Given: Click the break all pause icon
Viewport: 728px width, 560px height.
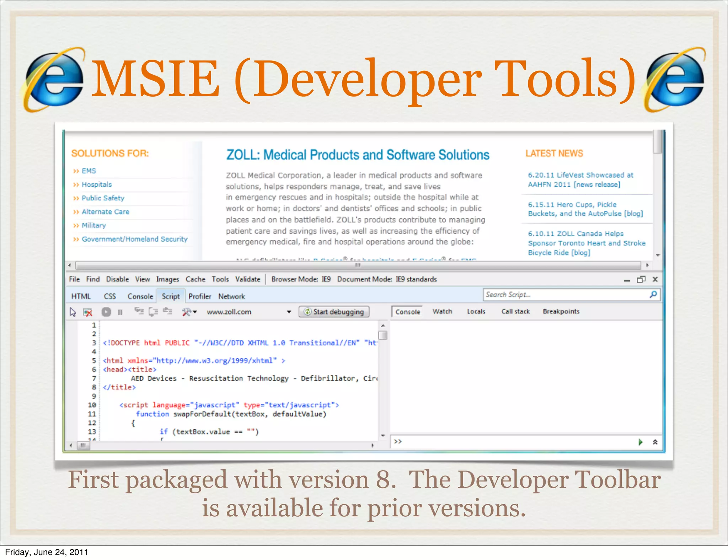Looking at the screenshot, I should 120,312.
